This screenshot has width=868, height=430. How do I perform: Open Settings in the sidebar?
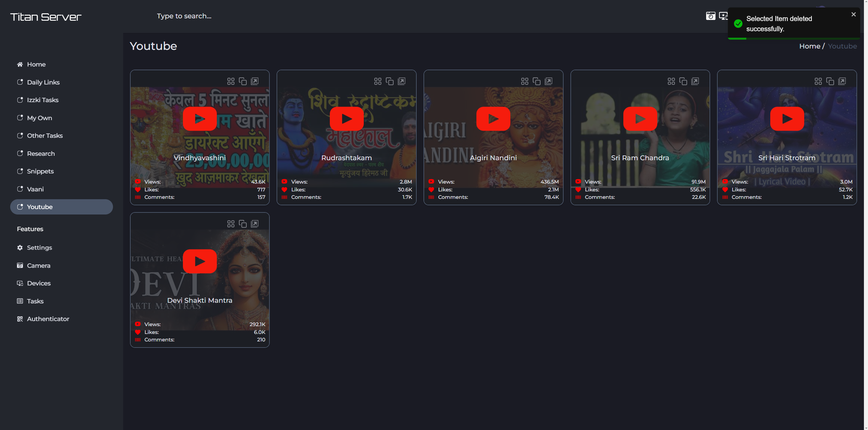coord(61,248)
